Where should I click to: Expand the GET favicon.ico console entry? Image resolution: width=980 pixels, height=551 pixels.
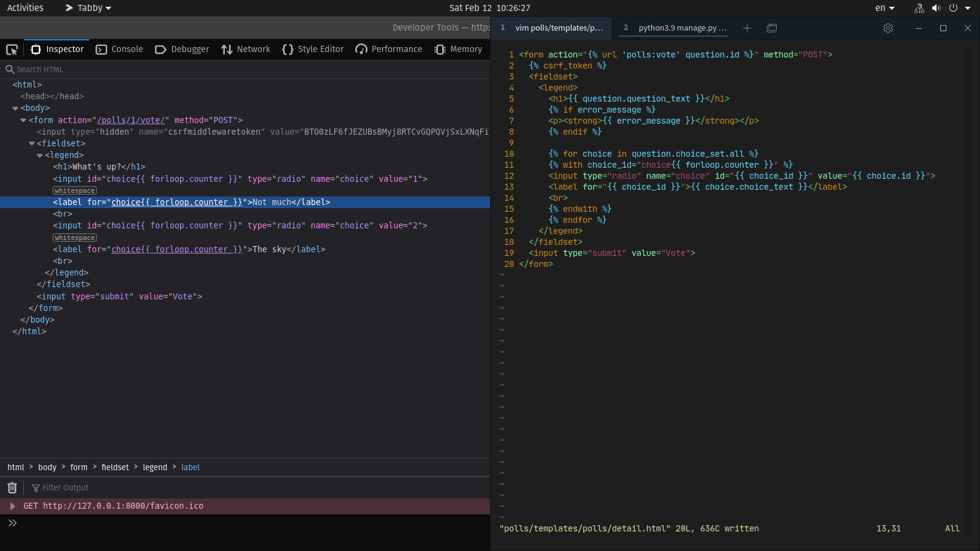[12, 506]
